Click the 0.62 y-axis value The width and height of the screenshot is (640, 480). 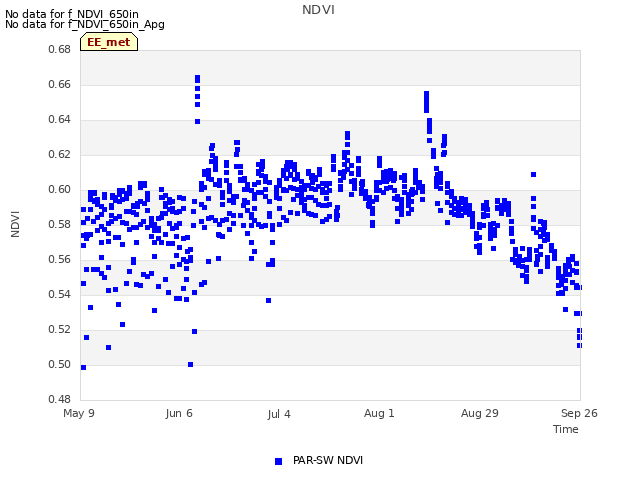[60, 155]
